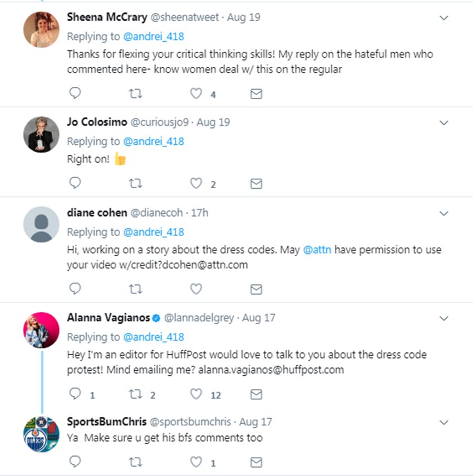Retweet Sheena McCrary's tweet
Screen dimensions: 473x476
(135, 94)
